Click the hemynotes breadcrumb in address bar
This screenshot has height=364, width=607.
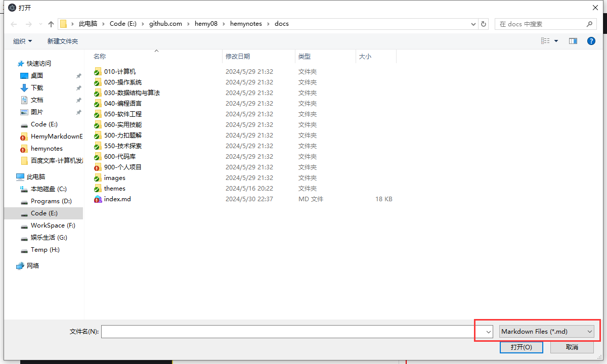(x=246, y=24)
